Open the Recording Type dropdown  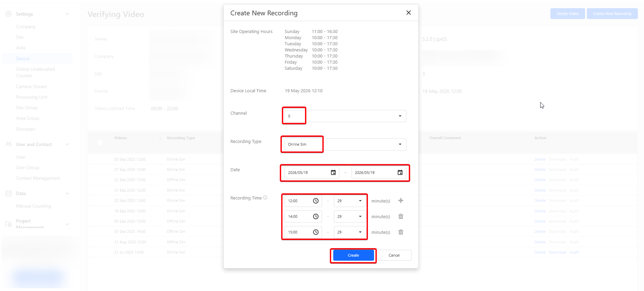(345, 144)
